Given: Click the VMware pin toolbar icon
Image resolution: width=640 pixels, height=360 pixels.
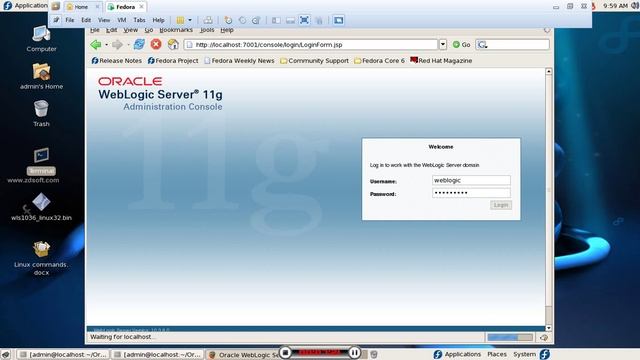Looking at the screenshot, I should coord(56,20).
